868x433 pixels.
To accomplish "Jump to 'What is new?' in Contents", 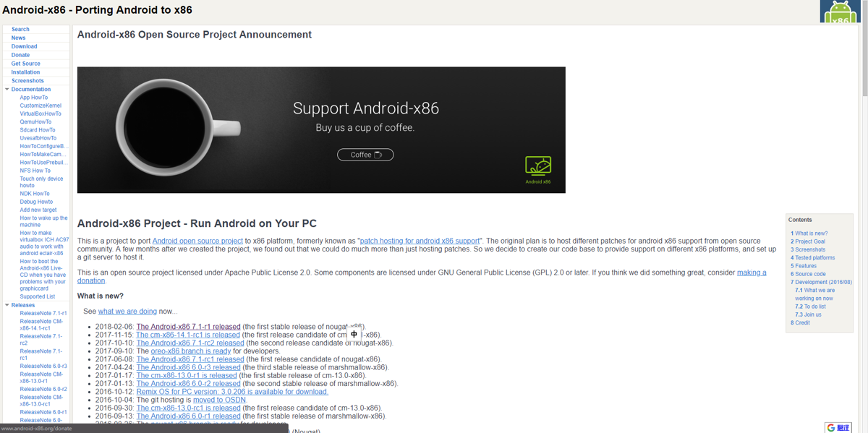I will tap(809, 233).
